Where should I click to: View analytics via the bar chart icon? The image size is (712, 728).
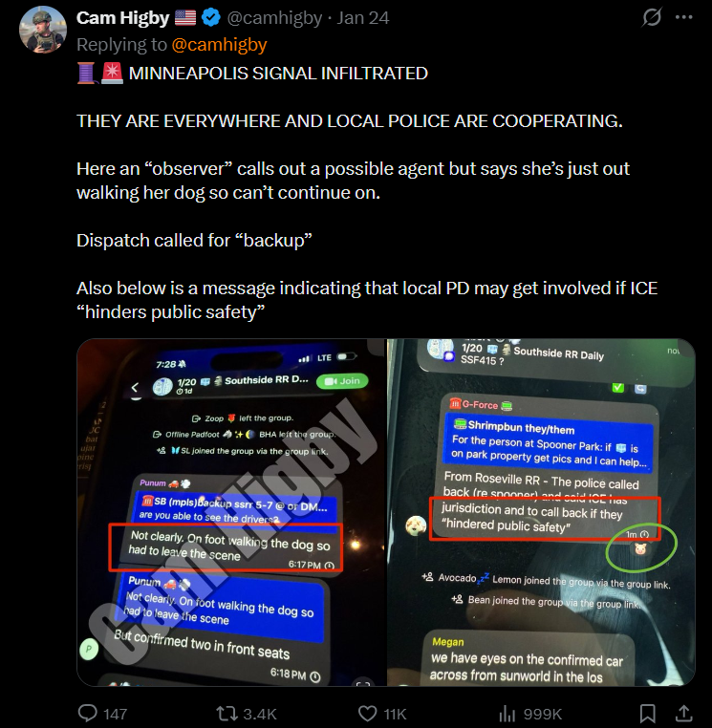pos(507,714)
